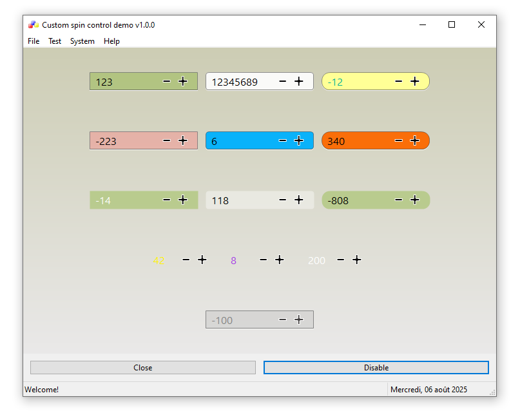Decrement the spin control showing 12345689
520x420 pixels.
click(x=283, y=81)
